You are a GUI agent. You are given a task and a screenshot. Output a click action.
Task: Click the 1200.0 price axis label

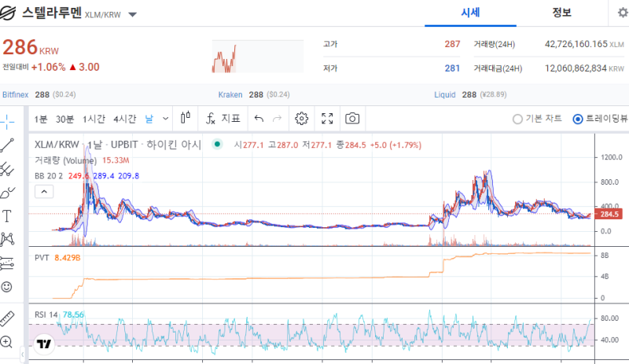tap(612, 157)
